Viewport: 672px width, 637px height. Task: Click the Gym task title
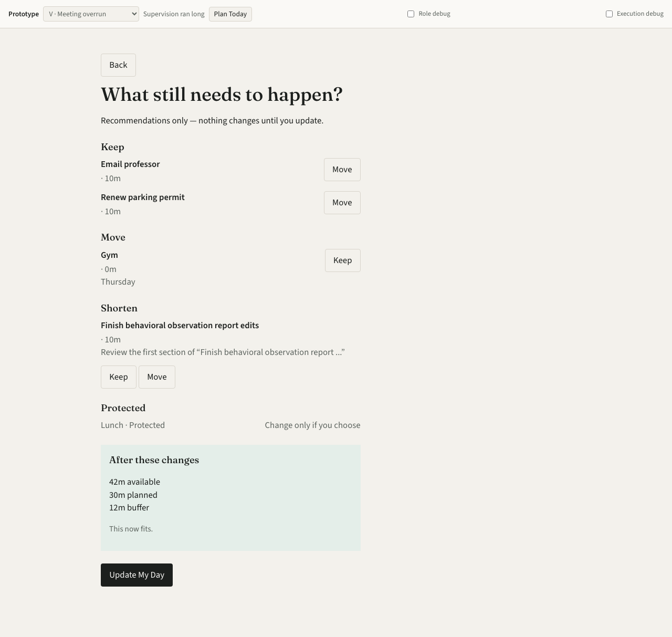point(109,255)
